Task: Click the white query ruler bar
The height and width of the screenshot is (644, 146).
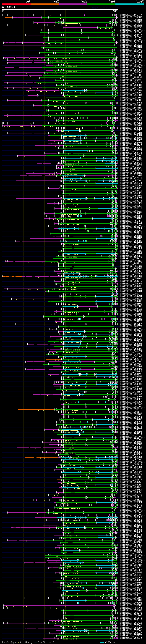Action: (60, 10)
